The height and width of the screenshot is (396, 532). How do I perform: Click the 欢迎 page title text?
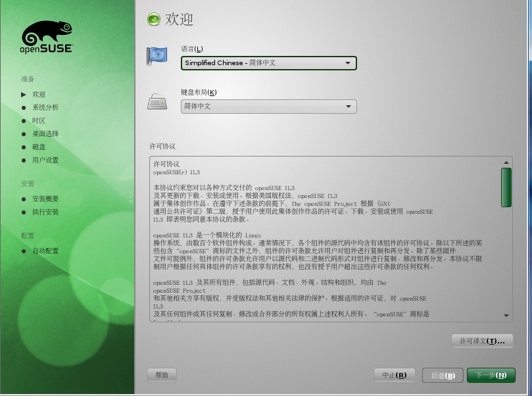(x=179, y=19)
